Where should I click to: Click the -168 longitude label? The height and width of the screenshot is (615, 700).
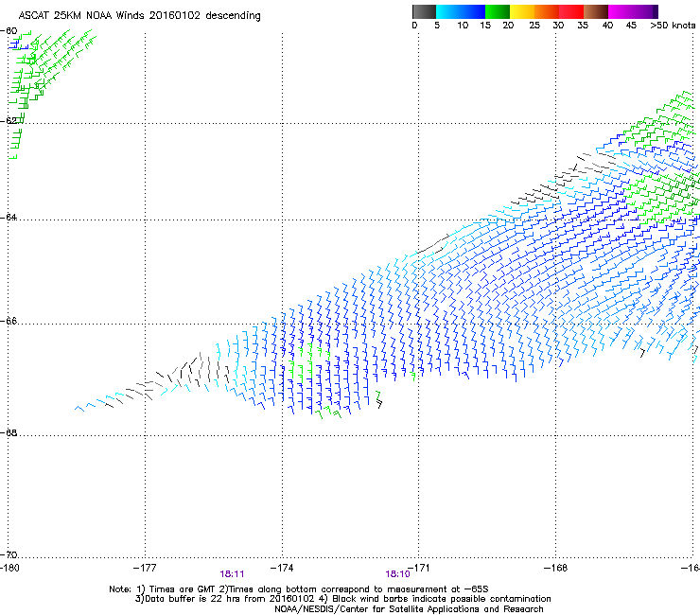(556, 568)
